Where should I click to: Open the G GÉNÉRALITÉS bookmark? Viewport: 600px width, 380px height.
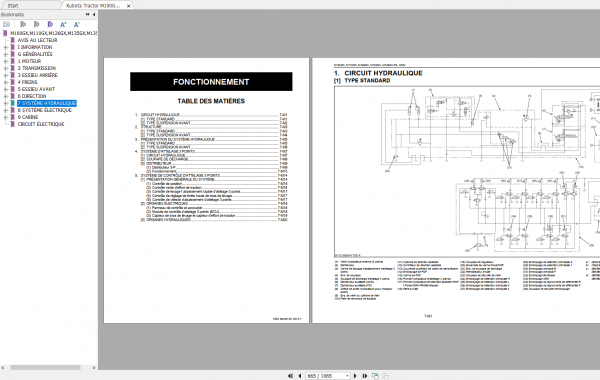[x=35, y=54]
